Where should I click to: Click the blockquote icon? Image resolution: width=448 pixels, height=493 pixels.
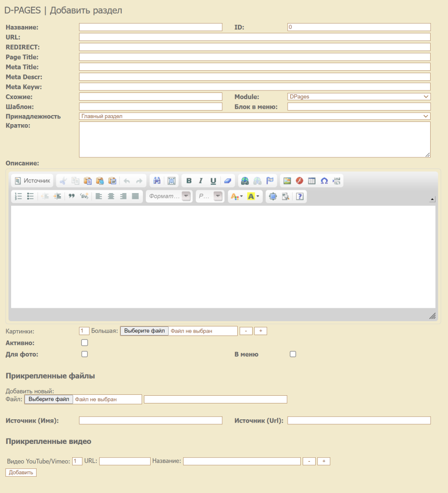coord(72,196)
